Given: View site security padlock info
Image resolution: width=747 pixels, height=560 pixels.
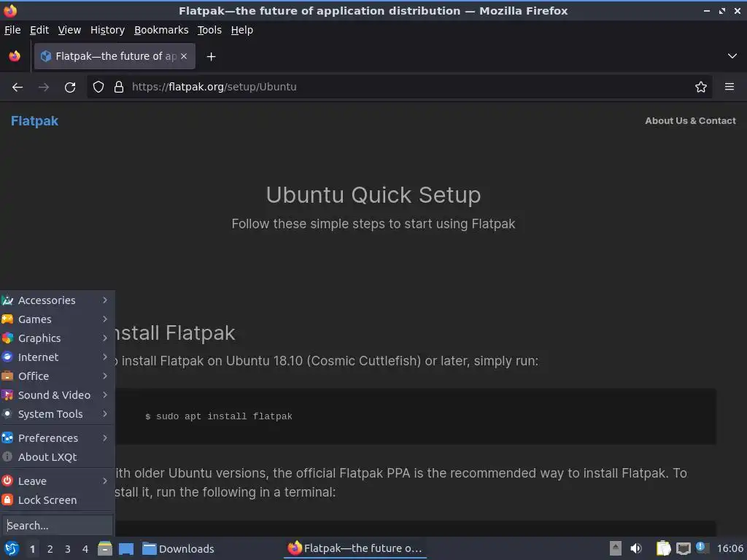Looking at the screenshot, I should (119, 87).
